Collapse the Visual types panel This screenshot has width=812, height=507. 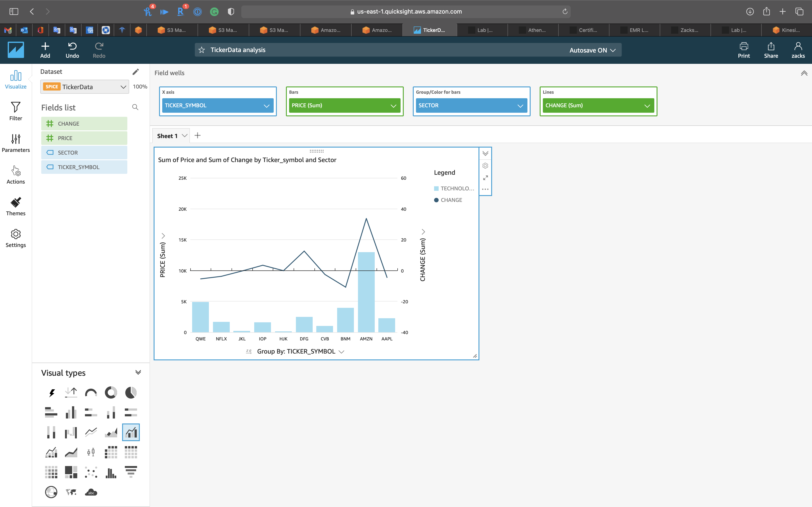click(138, 373)
